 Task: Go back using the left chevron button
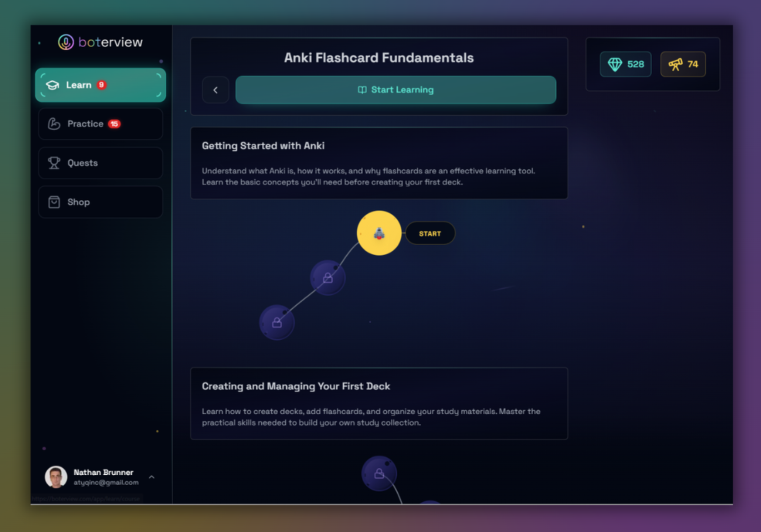(216, 90)
